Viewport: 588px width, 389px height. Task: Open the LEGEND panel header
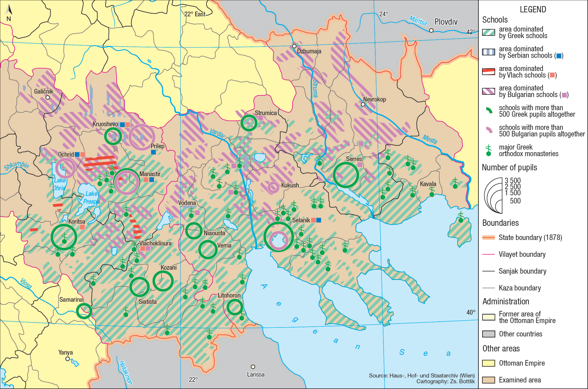(x=533, y=9)
